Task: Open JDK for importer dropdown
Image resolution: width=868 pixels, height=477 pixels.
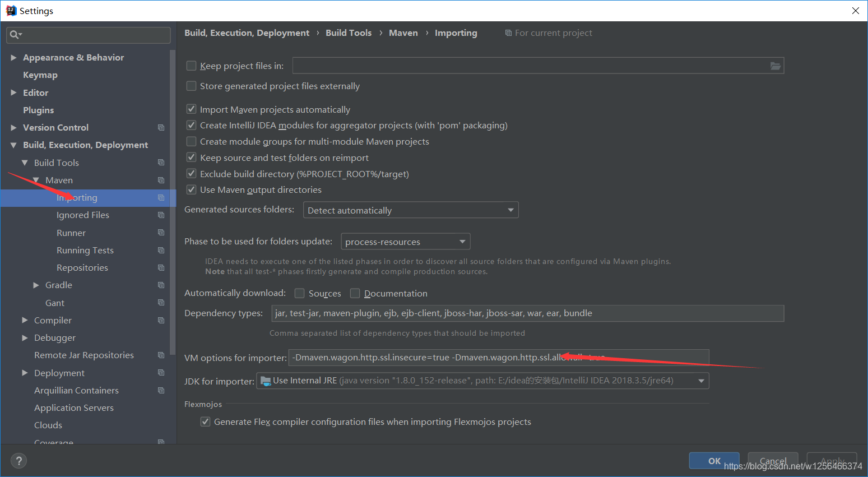Action: pos(483,381)
